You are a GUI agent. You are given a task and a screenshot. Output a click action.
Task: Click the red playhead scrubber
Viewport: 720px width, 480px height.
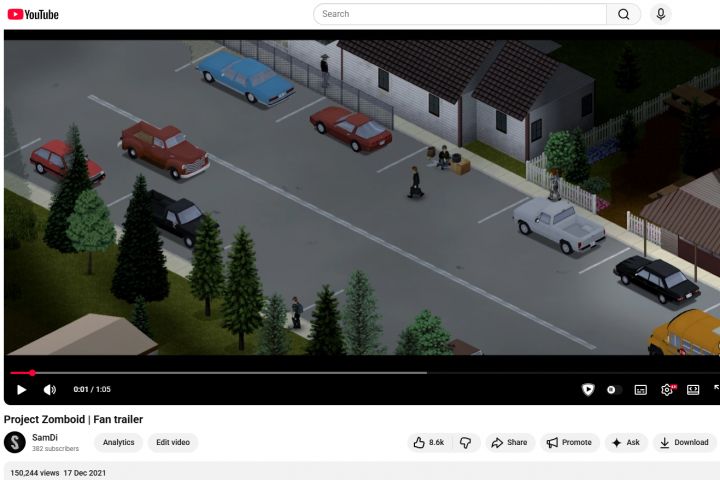pyautogui.click(x=32, y=373)
